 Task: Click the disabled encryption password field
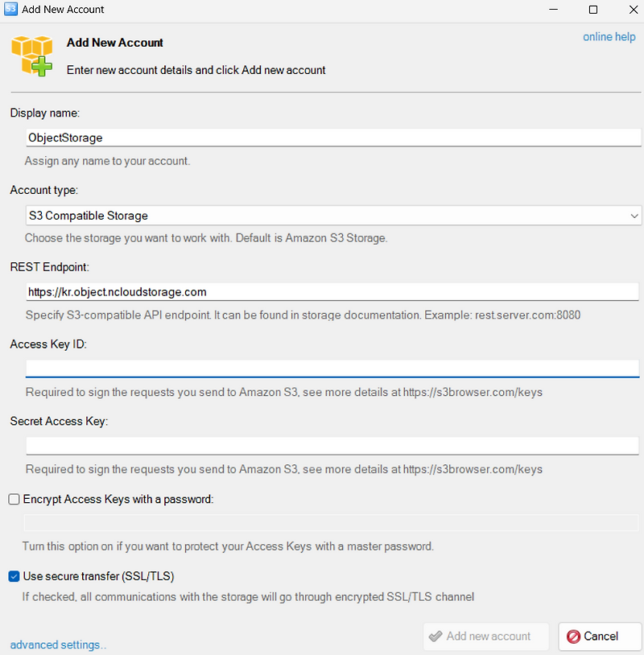(x=332, y=522)
